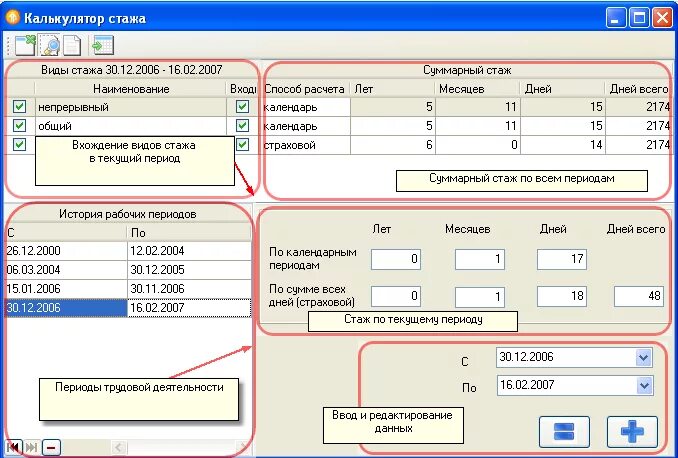The height and width of the screenshot is (458, 678).
Task: Click inside the С date field 30.12.2006
Action: pyautogui.click(x=566, y=358)
